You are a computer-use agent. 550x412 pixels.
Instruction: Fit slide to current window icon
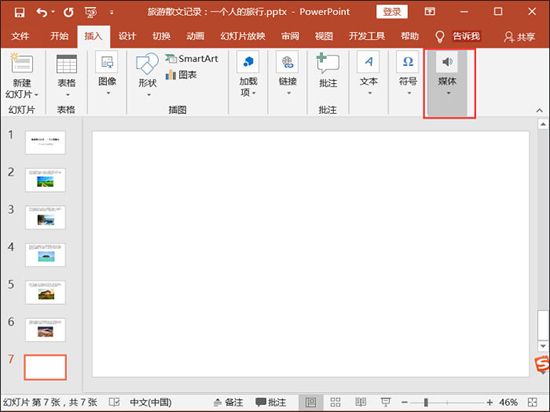pos(532,402)
